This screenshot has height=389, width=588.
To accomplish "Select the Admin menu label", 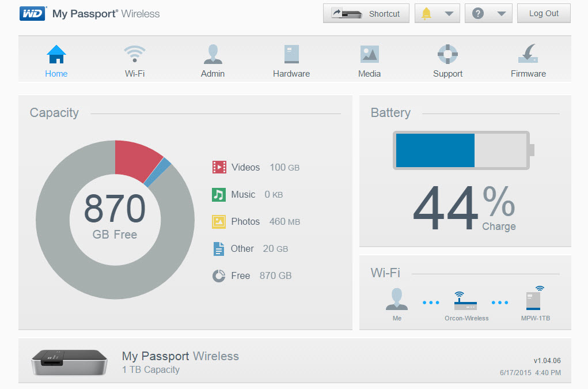I will 213,74.
